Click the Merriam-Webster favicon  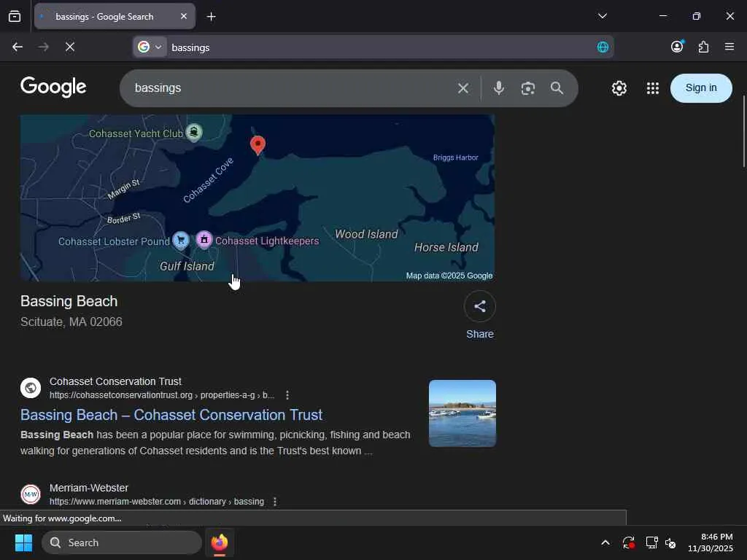(31, 494)
